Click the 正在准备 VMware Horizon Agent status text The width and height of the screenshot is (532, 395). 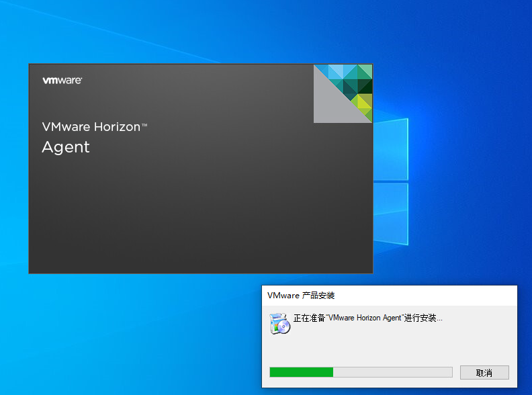click(368, 318)
